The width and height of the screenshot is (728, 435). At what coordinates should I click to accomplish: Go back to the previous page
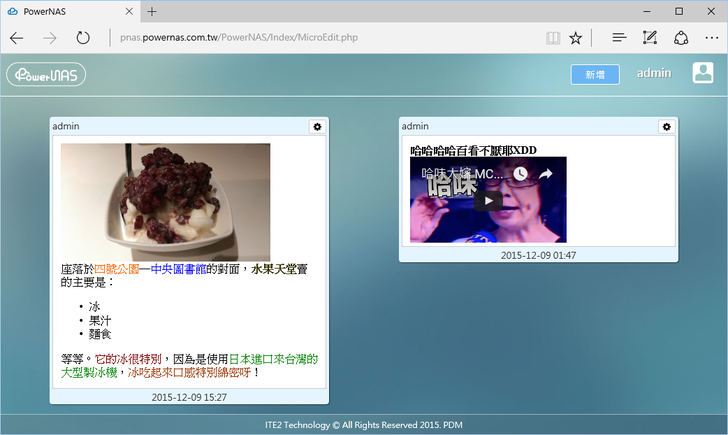tap(17, 38)
